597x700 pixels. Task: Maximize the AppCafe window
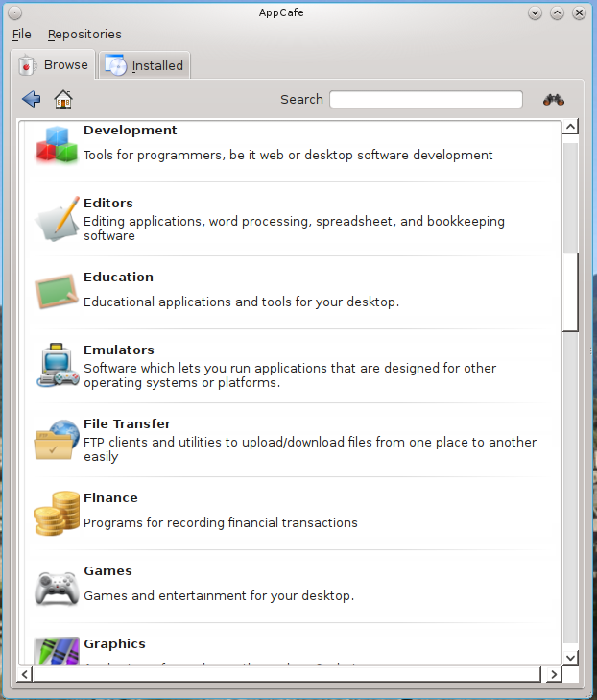[557, 12]
